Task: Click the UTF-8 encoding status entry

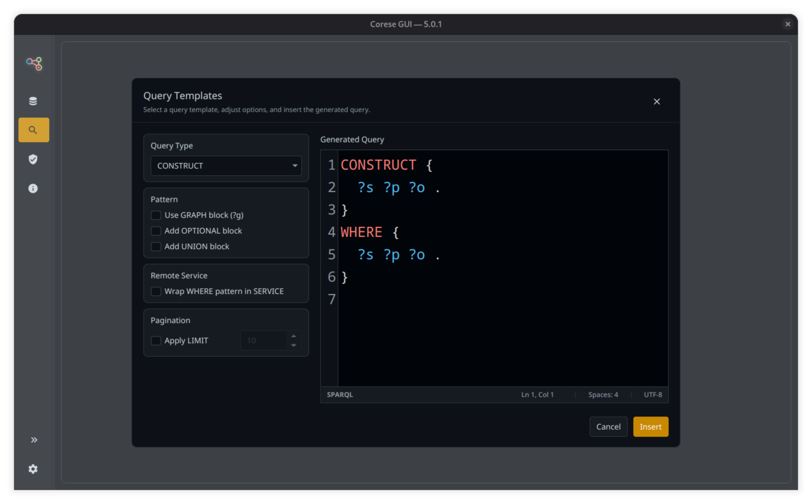Action: [x=653, y=395]
